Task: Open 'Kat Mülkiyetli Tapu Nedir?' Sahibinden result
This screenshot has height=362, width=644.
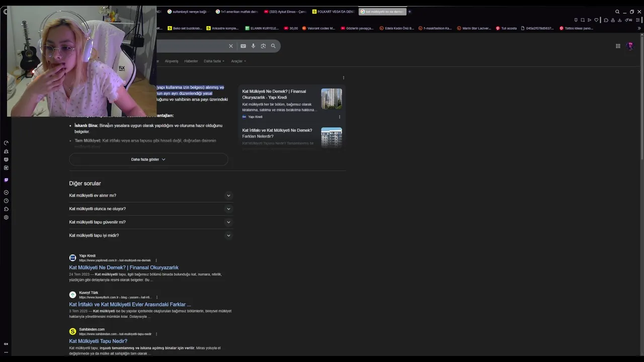Action: 98,341
